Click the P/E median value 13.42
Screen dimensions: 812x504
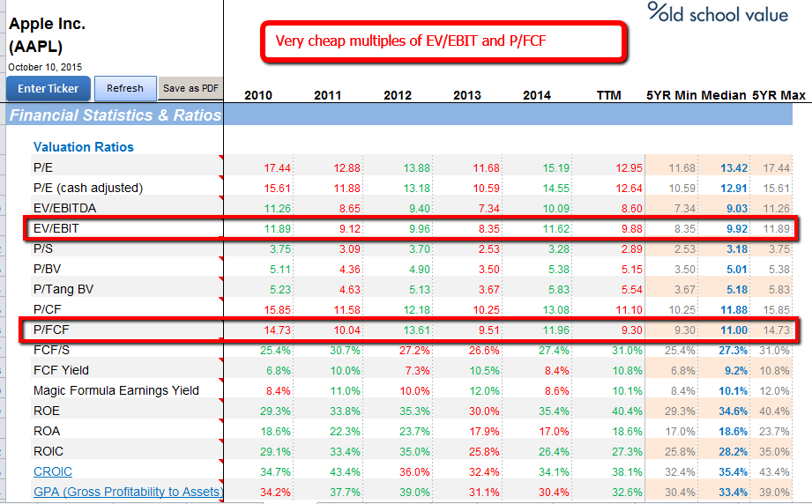734,168
